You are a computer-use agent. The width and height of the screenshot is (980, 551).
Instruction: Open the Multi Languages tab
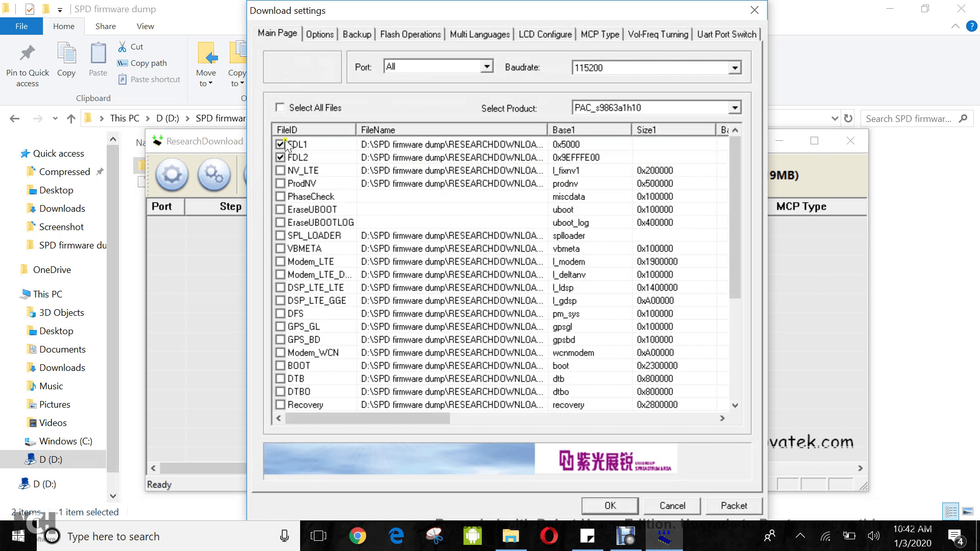click(479, 34)
